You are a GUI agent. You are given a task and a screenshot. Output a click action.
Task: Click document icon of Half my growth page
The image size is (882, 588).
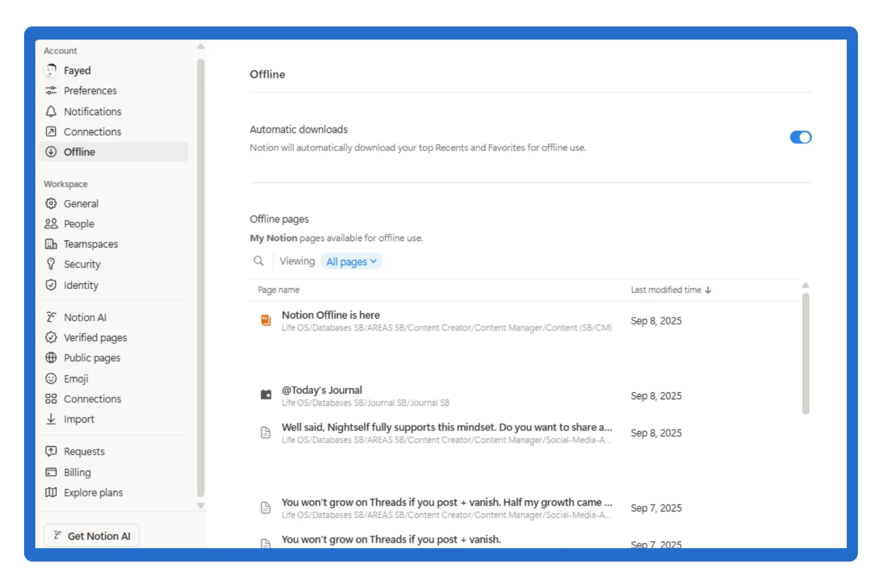pyautogui.click(x=266, y=507)
